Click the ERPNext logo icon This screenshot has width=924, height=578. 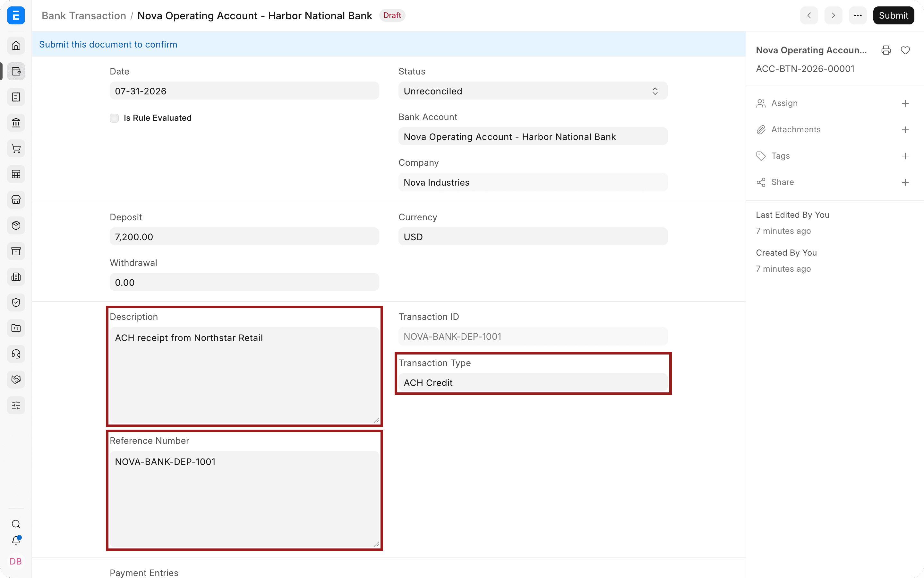16,15
